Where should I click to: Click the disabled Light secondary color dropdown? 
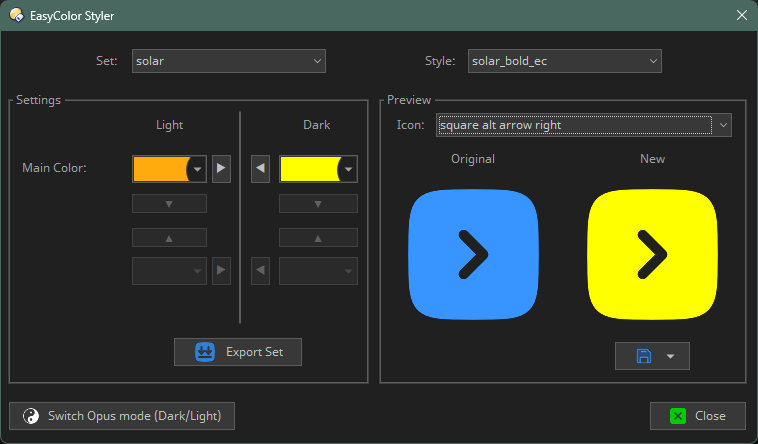coord(169,271)
